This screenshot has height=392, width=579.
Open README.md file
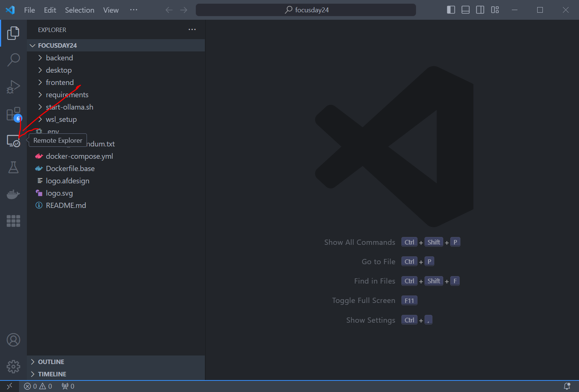point(116,205)
